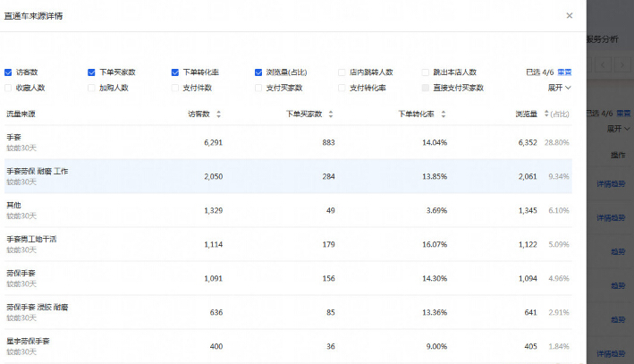Viewport: 634px width, 364px height.
Task: Sort table by 浏览量 column
Action: coord(545,114)
